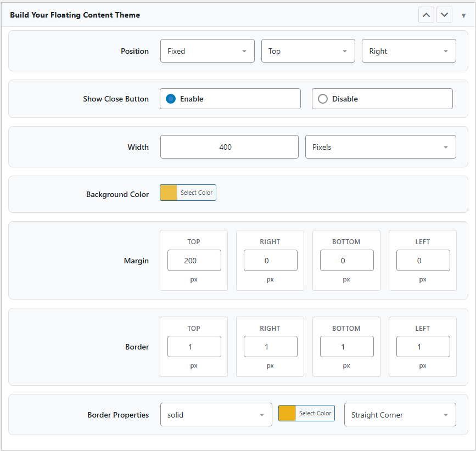
Task: Move the Floating Content Theme panel down
Action: (x=444, y=14)
